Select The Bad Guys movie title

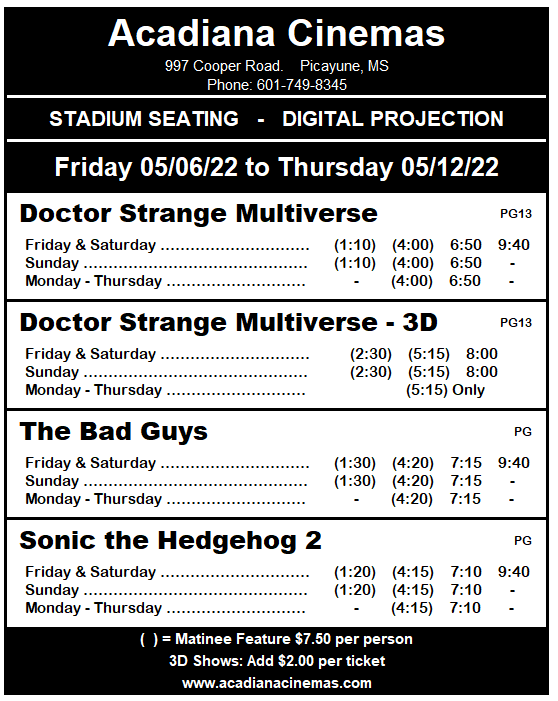coord(114,432)
